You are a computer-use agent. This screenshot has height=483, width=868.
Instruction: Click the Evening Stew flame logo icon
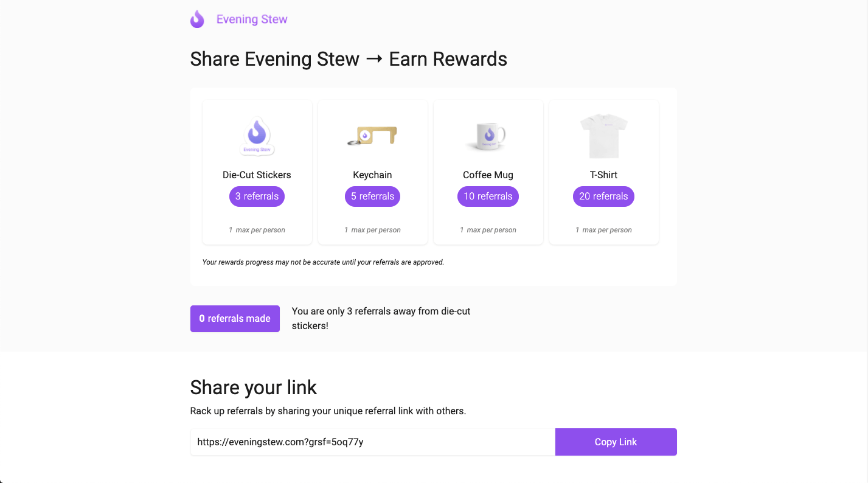point(197,19)
